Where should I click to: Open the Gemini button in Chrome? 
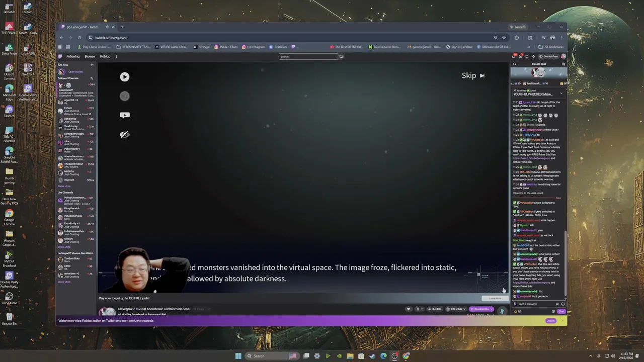[518, 27]
